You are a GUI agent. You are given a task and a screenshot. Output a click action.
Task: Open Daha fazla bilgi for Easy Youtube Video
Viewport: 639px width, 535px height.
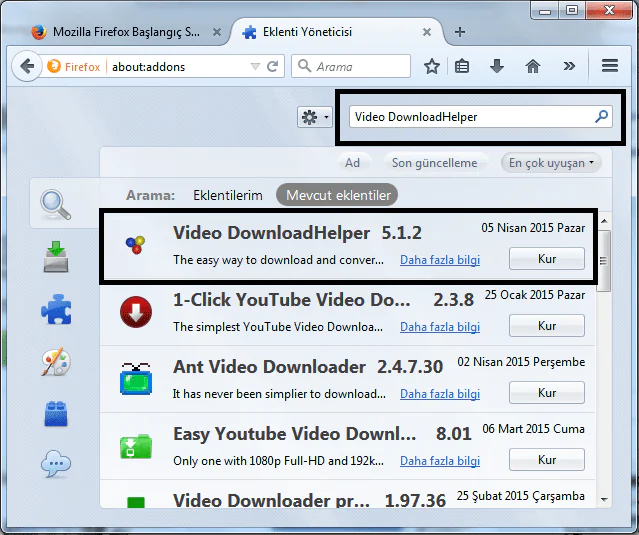pyautogui.click(x=440, y=461)
